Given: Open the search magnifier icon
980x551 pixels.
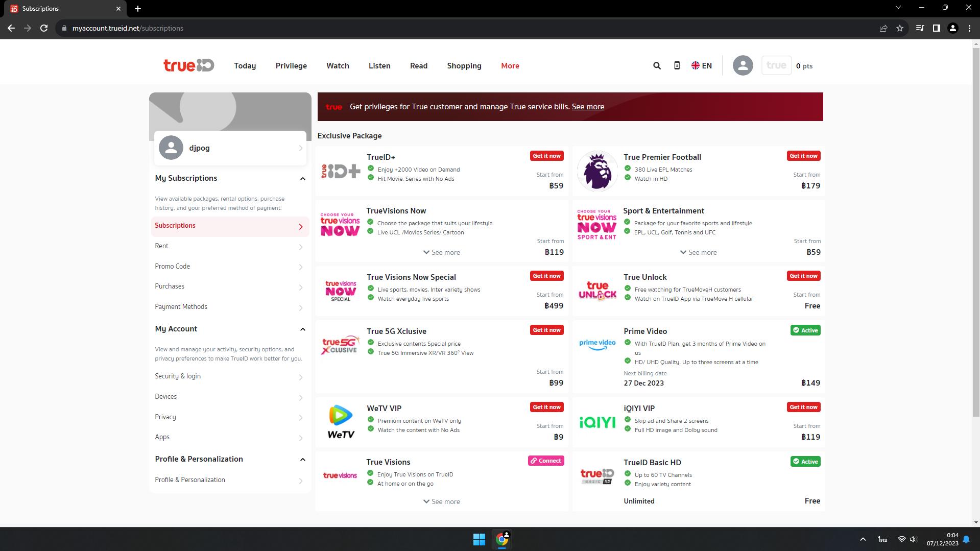Looking at the screenshot, I should (657, 65).
